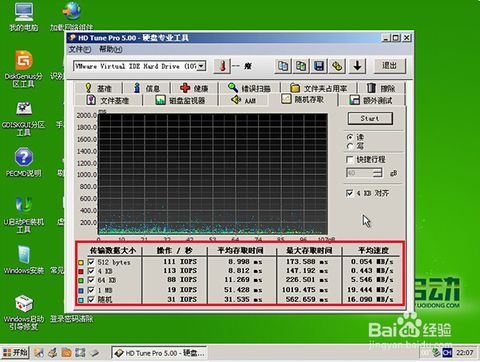This screenshot has width=480, height=362.
Task: Switch to the 文件基准 tab
Action: tap(108, 100)
